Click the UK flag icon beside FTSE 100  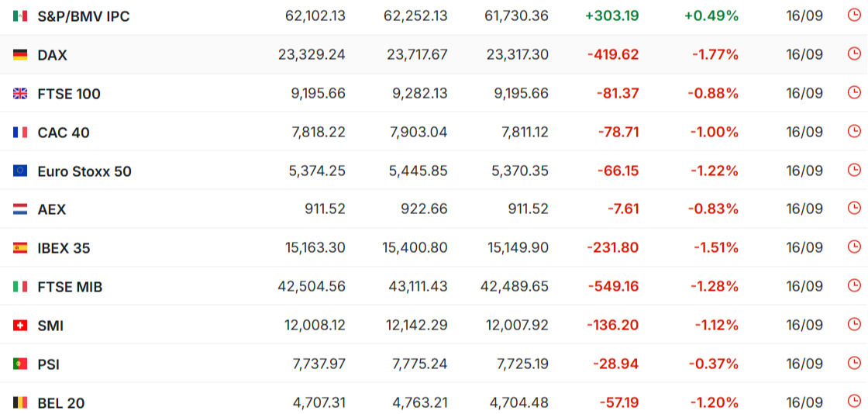point(20,94)
